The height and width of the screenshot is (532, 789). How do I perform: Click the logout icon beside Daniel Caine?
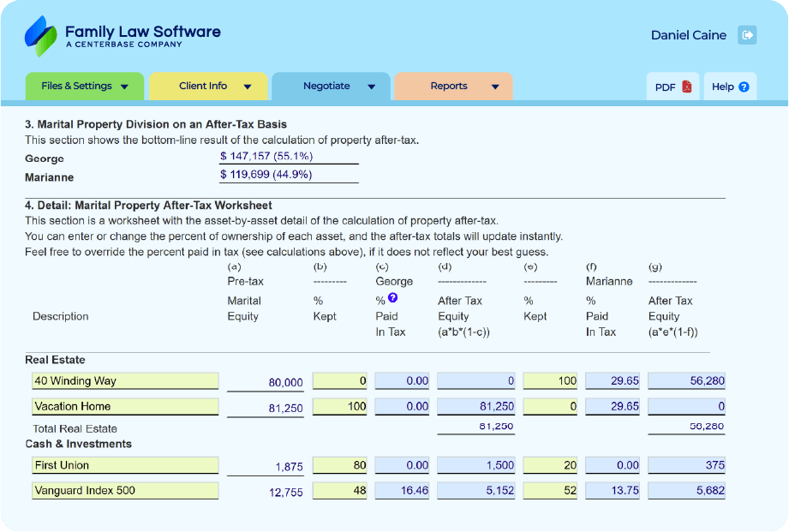tap(747, 35)
